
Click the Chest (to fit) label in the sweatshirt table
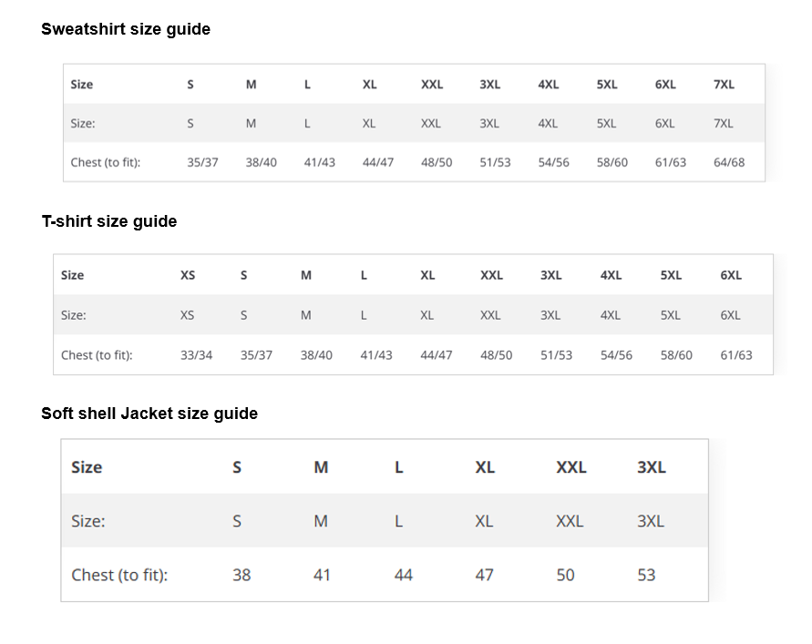[x=106, y=162]
